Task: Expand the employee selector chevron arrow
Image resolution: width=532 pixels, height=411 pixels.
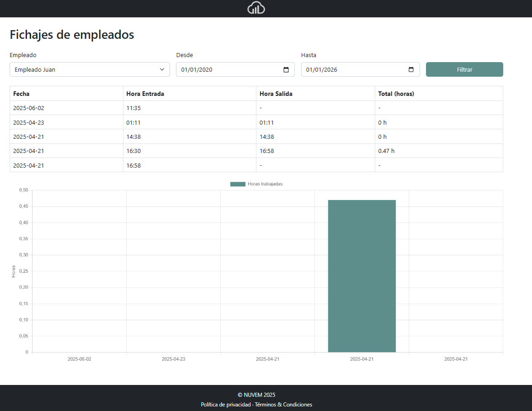Action: tap(162, 69)
